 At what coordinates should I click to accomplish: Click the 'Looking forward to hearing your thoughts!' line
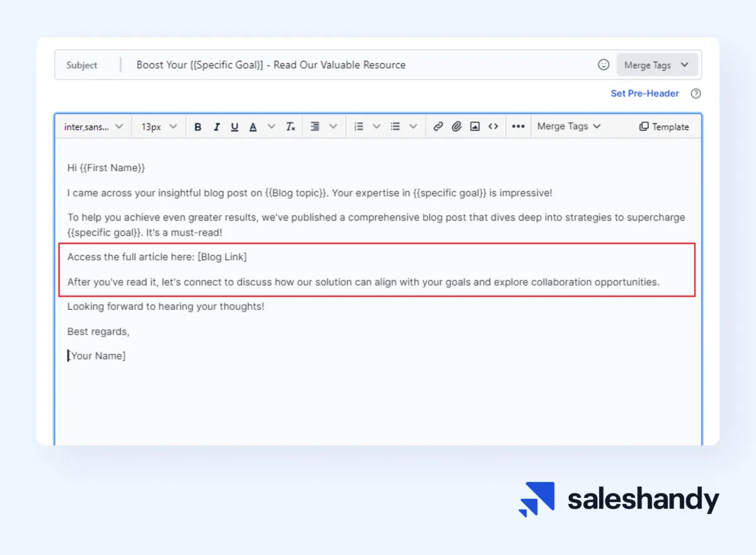[x=166, y=307]
